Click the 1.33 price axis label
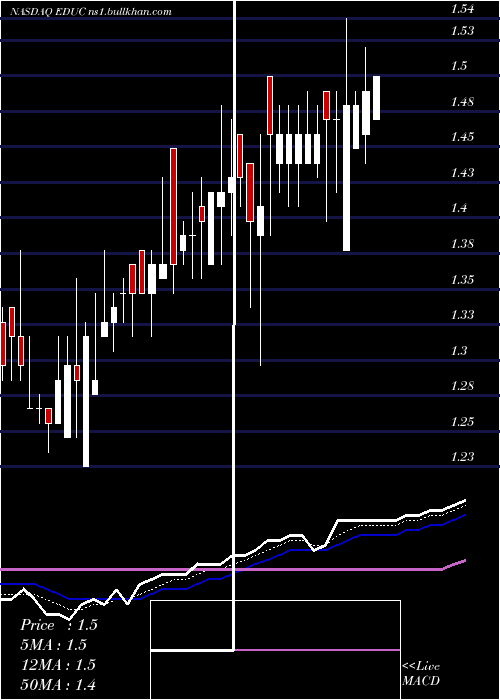The height and width of the screenshot is (700, 500). click(462, 315)
